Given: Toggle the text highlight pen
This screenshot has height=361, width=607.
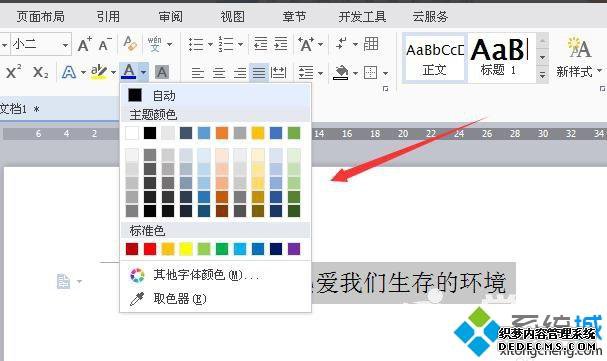Looking at the screenshot, I should pos(99,72).
